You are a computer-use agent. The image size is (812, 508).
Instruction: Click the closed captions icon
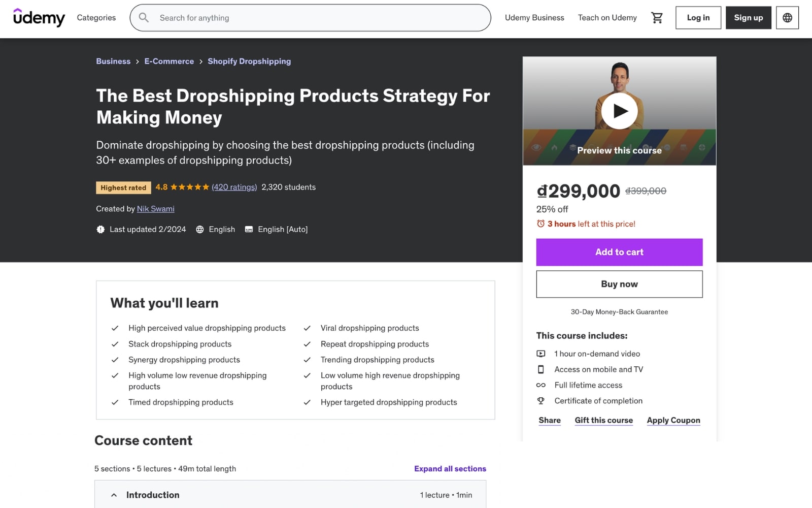pyautogui.click(x=249, y=230)
